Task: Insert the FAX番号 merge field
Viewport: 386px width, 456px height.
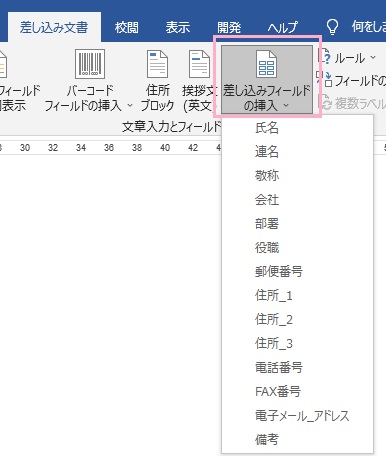Action: [297, 392]
